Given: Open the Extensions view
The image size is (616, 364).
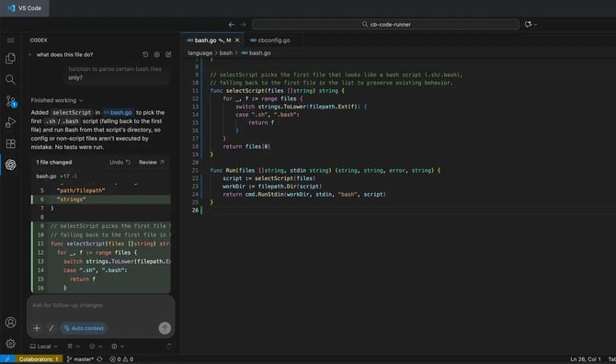Looking at the screenshot, I should pyautogui.click(x=11, y=143).
